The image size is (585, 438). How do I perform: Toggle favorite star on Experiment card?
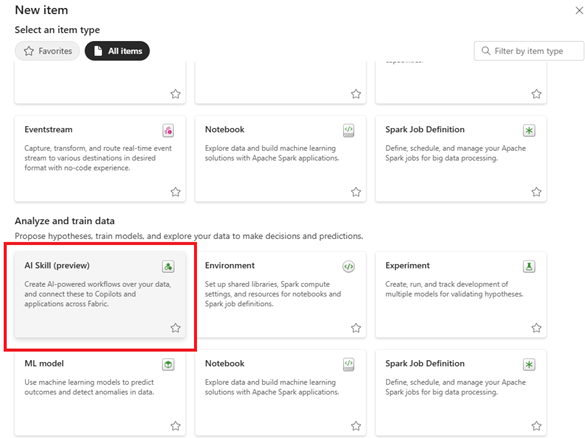point(536,328)
